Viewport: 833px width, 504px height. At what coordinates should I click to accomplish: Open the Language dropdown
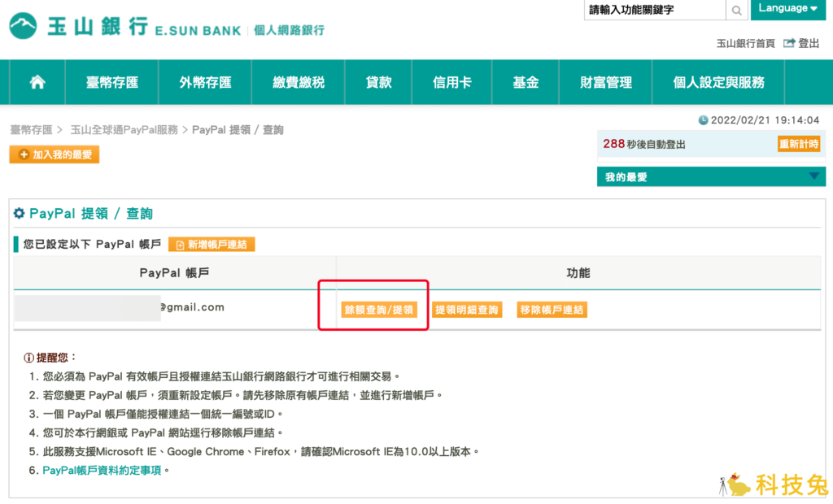click(x=787, y=9)
